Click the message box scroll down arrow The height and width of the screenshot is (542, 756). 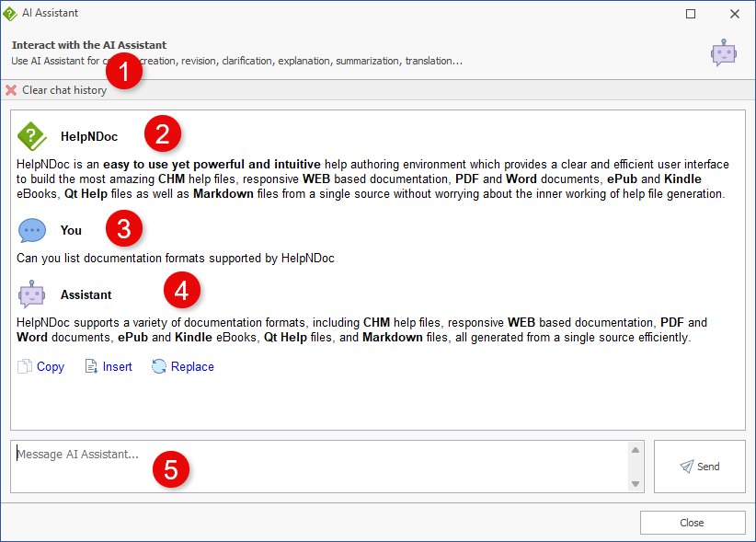[x=636, y=484]
